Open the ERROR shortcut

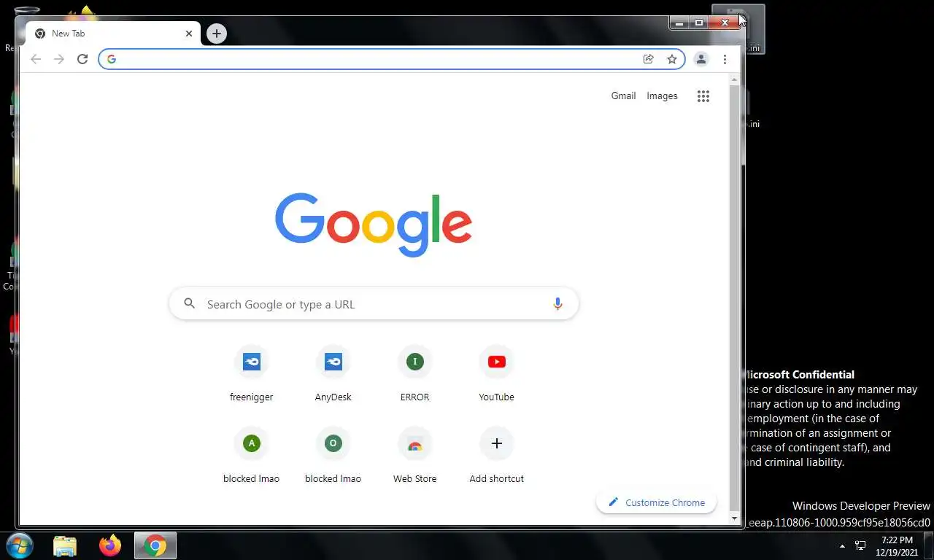pos(415,374)
